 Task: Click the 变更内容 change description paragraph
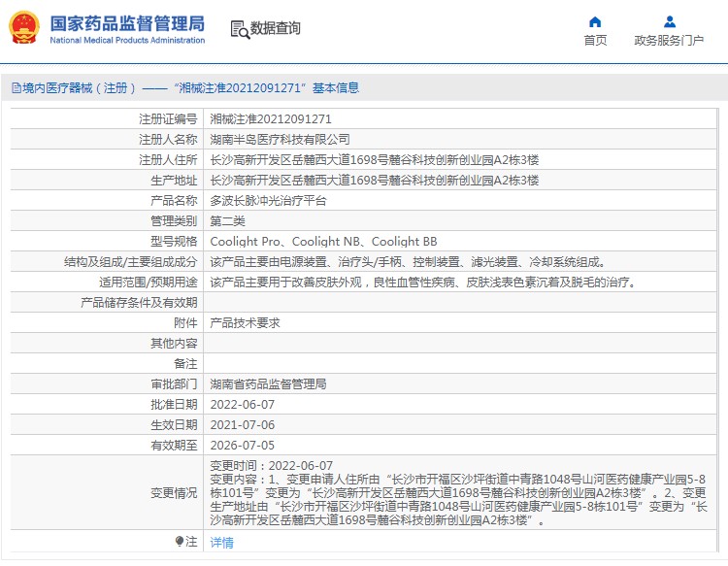point(458,500)
